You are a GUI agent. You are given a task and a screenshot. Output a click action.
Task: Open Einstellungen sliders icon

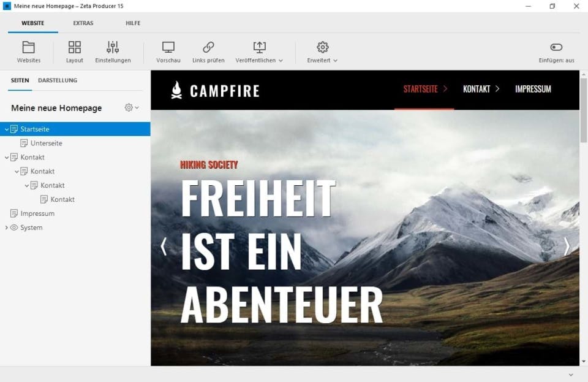point(113,47)
